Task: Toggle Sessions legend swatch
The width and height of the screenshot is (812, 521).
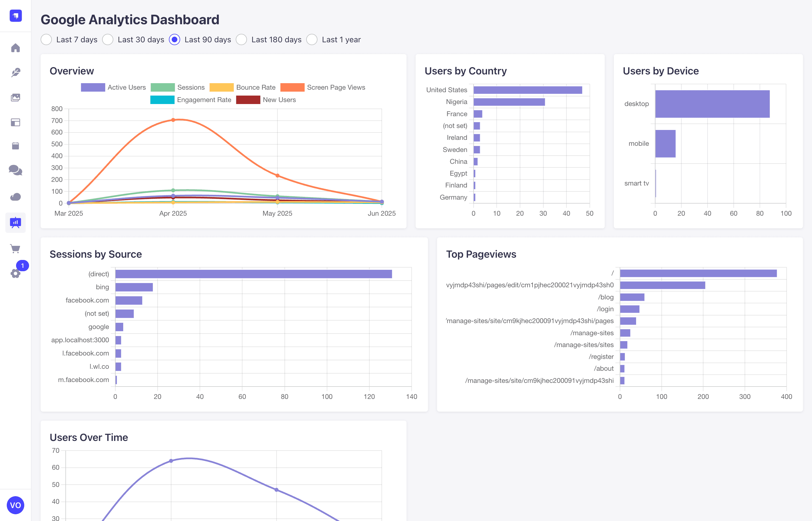Action: click(x=163, y=87)
